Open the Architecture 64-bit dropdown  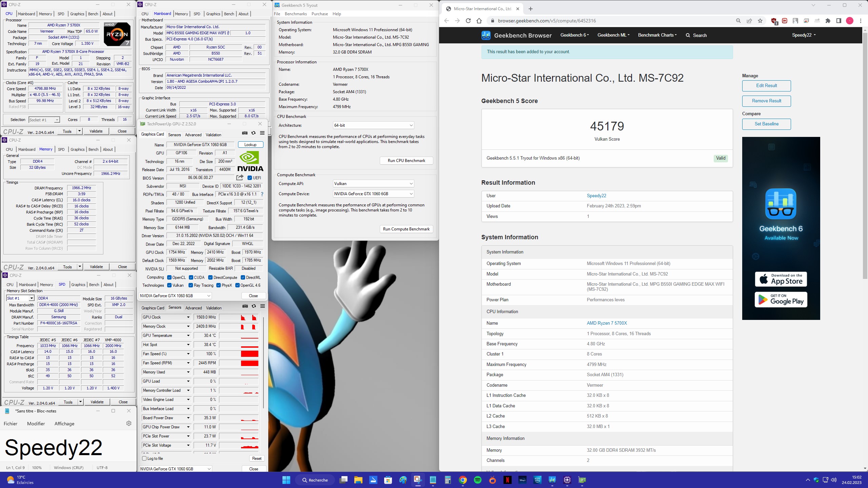click(373, 125)
